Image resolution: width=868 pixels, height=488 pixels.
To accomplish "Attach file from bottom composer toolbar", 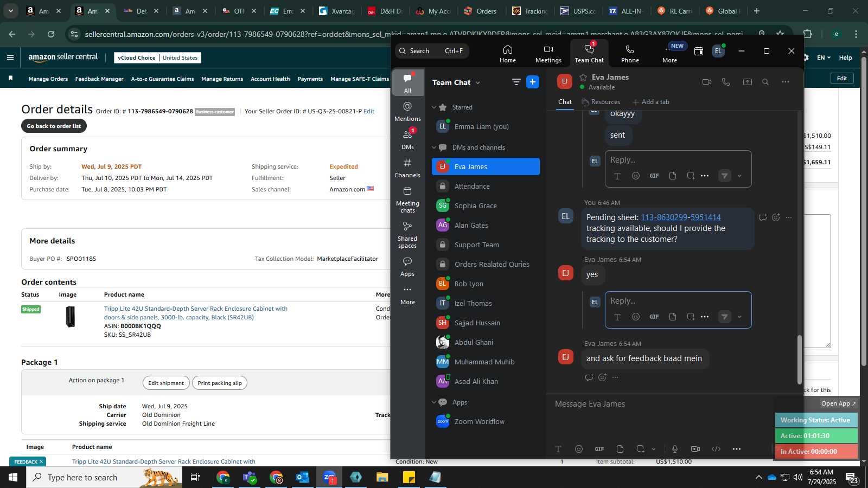I will tap(620, 449).
